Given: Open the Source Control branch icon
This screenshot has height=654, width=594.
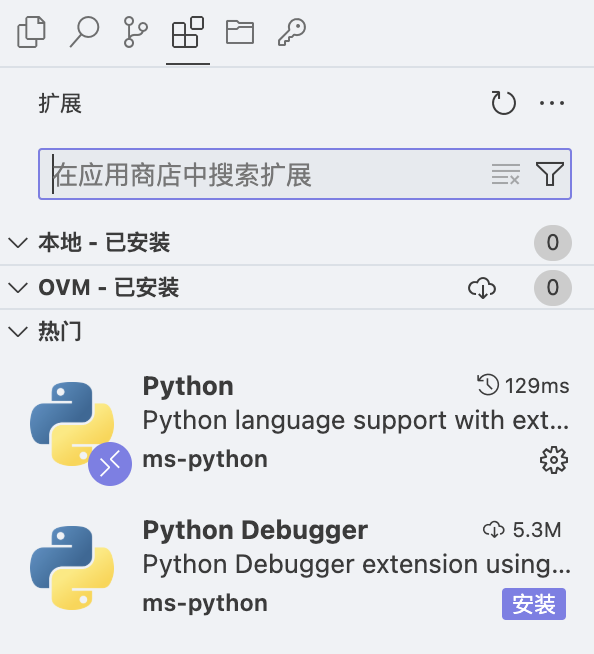Looking at the screenshot, I should click(136, 32).
